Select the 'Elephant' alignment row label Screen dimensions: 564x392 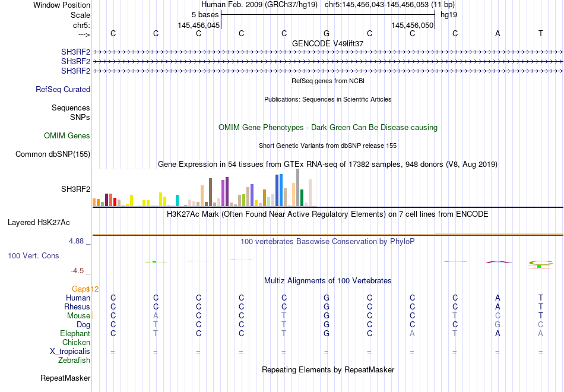point(75,333)
